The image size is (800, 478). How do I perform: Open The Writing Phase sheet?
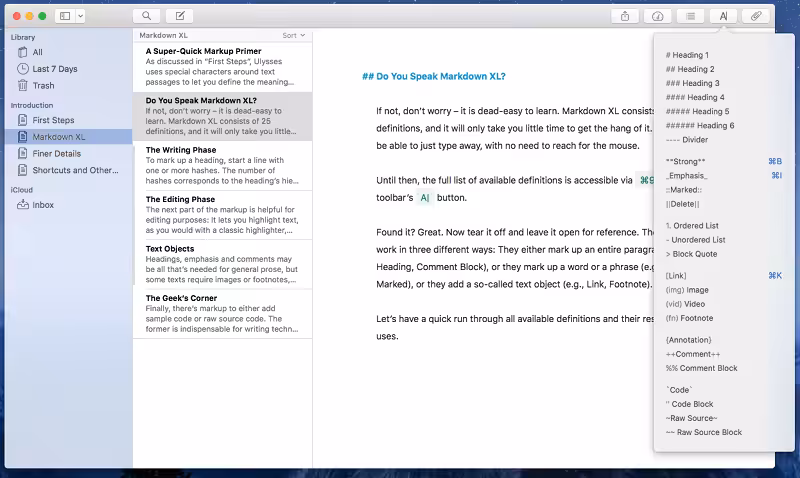pyautogui.click(x=222, y=166)
